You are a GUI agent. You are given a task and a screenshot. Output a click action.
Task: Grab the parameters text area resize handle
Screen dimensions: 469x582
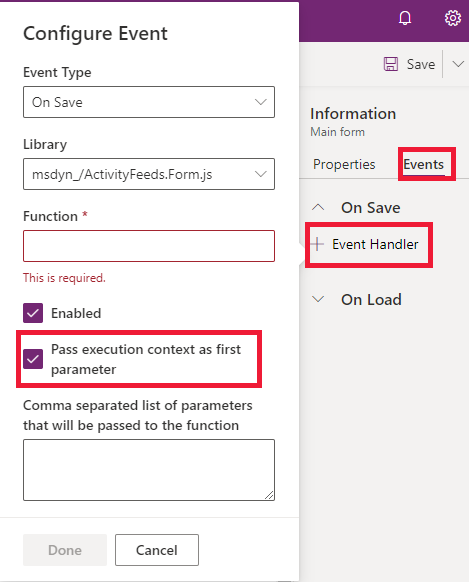pos(269,495)
